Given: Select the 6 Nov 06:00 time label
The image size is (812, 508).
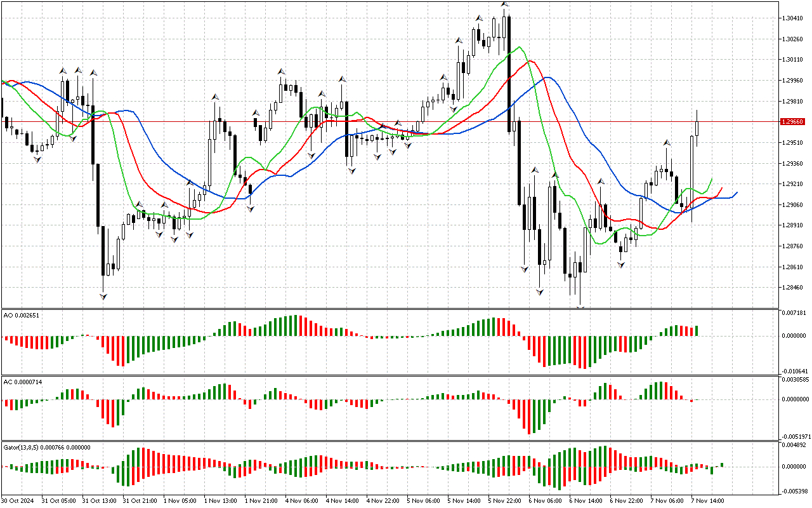Looking at the screenshot, I should tap(547, 500).
